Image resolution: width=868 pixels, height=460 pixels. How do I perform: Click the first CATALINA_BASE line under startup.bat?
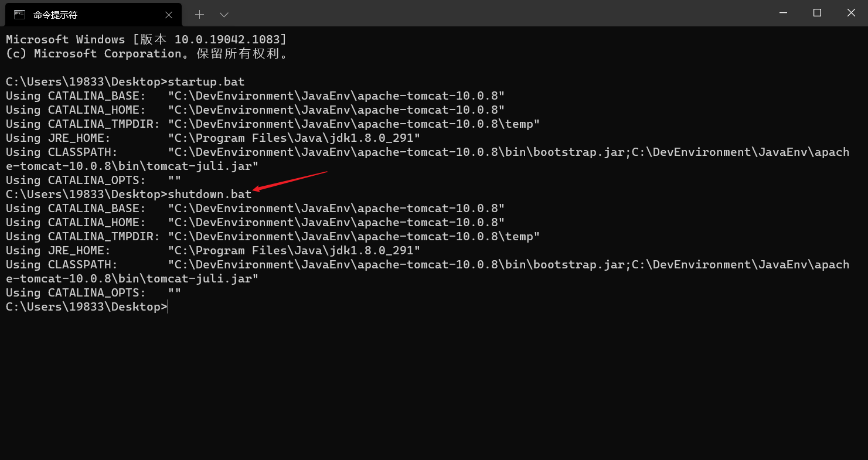tap(255, 96)
